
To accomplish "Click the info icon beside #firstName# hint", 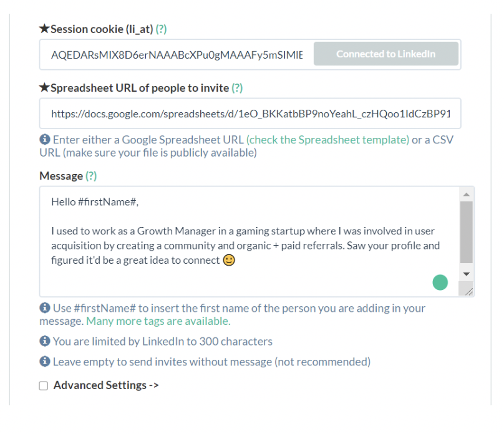I will click(45, 308).
